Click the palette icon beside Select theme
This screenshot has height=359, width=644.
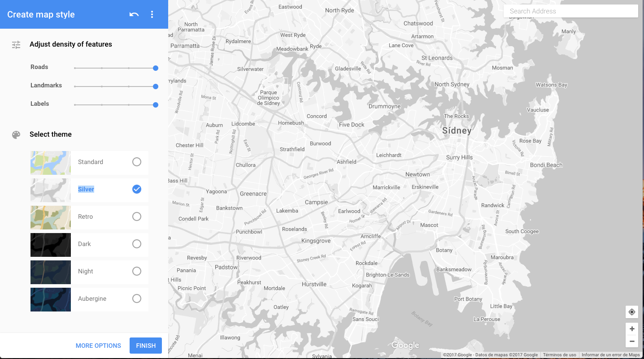(16, 135)
